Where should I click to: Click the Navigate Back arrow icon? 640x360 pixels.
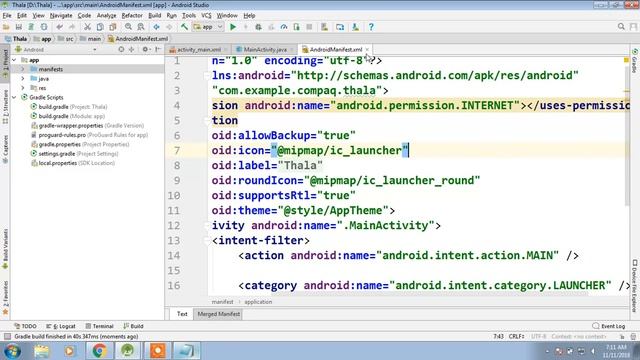[x=156, y=27]
